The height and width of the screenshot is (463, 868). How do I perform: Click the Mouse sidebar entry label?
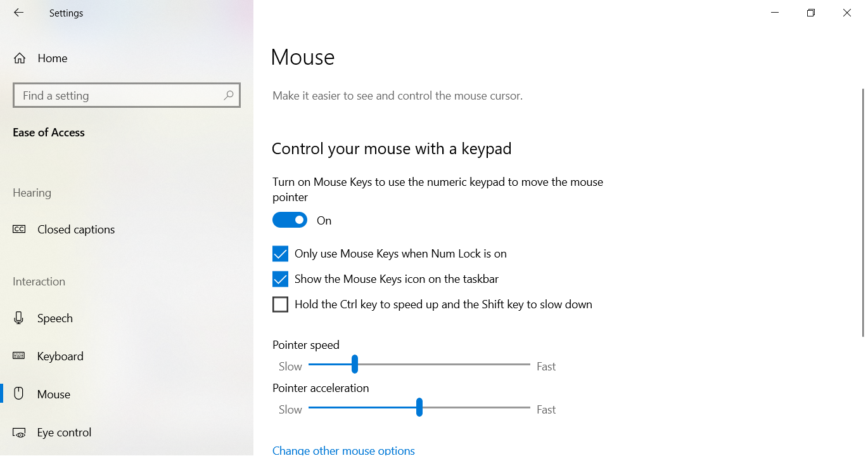54,394
